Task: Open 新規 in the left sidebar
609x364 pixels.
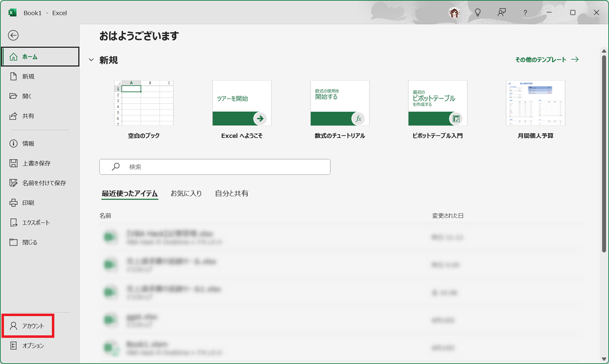Action: pyautogui.click(x=40, y=77)
